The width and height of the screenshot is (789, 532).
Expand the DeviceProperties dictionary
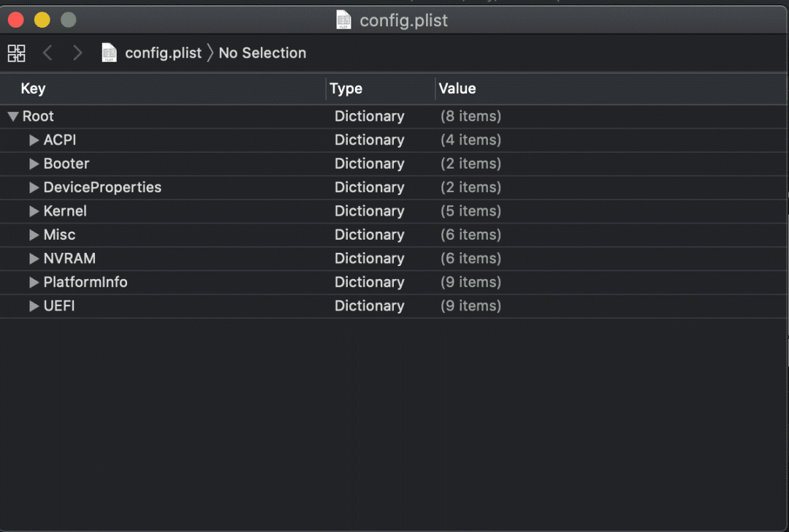pyautogui.click(x=34, y=188)
